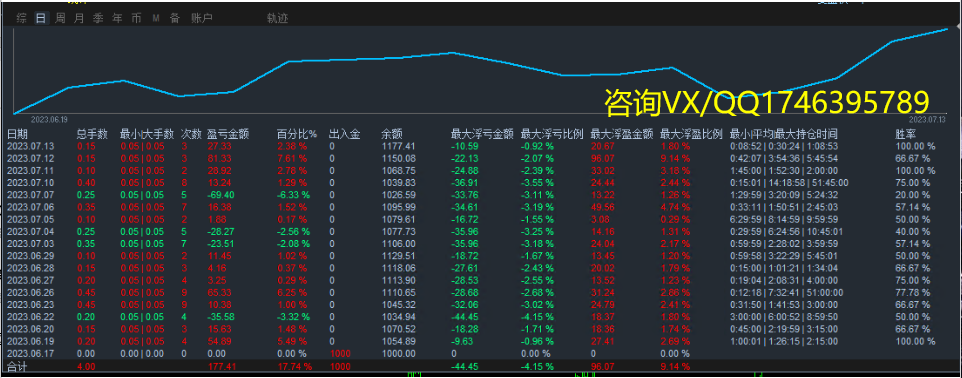Select the 年 yearly tab

coord(117,18)
